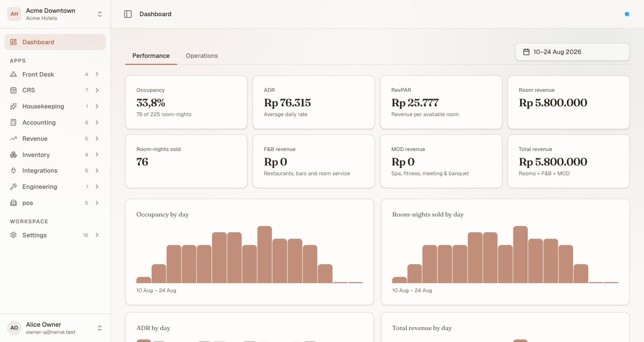The image size is (644, 342).
Task: Open the Integrations app
Action: [x=55, y=171]
